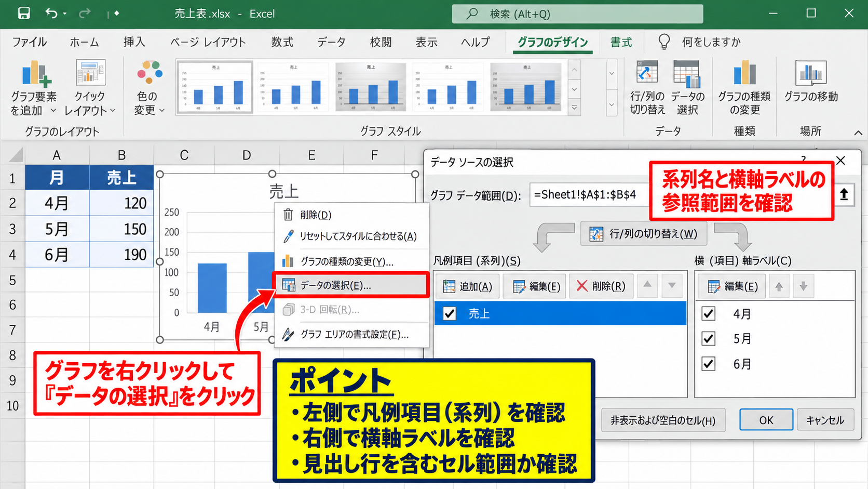Open 色の変更 color palette button
The image size is (868, 489).
(149, 87)
